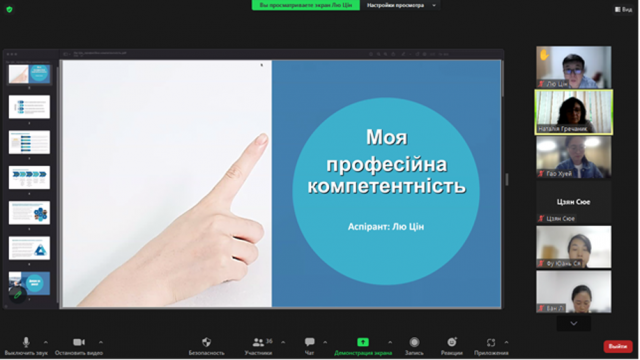Select Лю Цін participant video tile
The image size is (640, 360).
[x=573, y=67]
